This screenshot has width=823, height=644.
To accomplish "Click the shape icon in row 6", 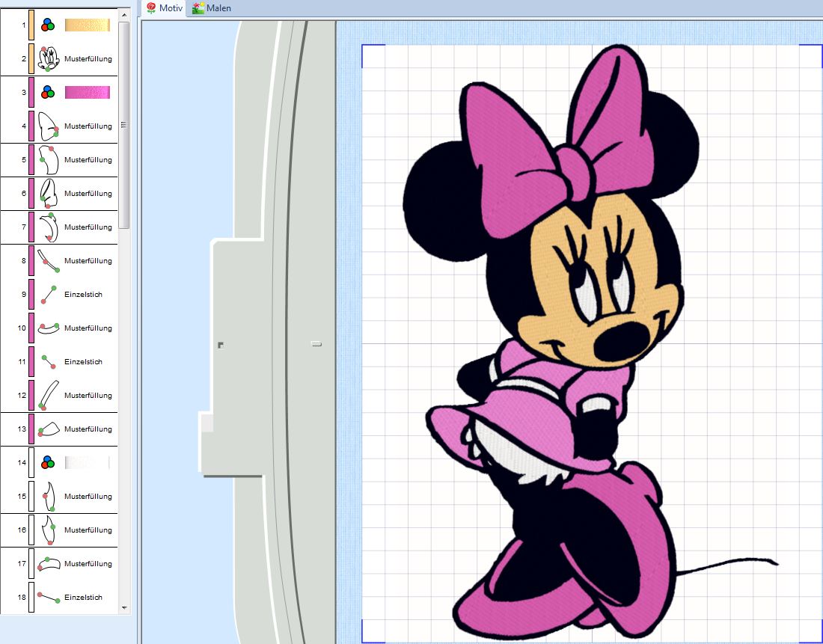I will coord(48,194).
